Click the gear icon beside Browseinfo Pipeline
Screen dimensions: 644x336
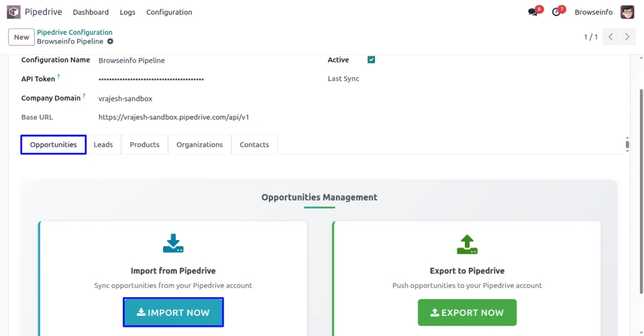pos(111,42)
